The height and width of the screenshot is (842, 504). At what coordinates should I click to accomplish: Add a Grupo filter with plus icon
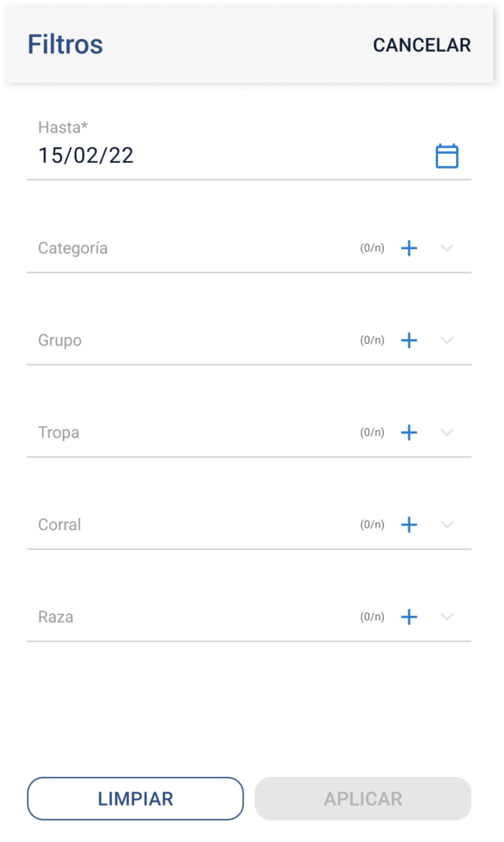[x=409, y=340]
